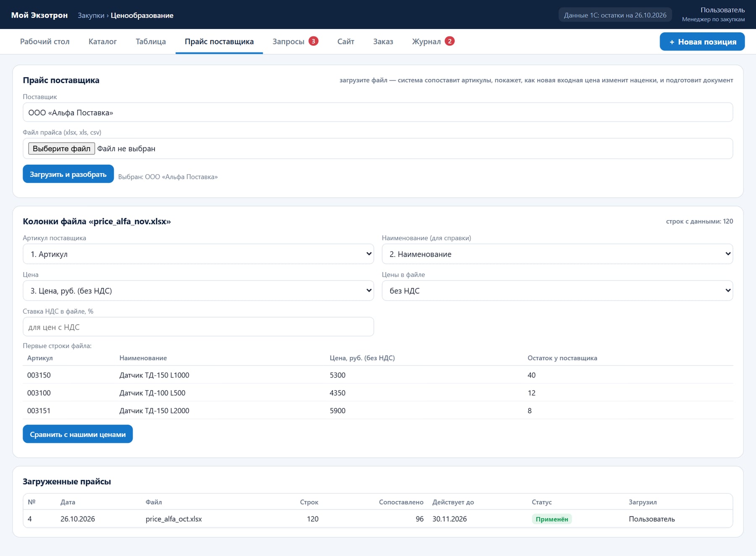Click the red badge on Запросы
Viewport: 756px width, 556px height.
click(313, 41)
